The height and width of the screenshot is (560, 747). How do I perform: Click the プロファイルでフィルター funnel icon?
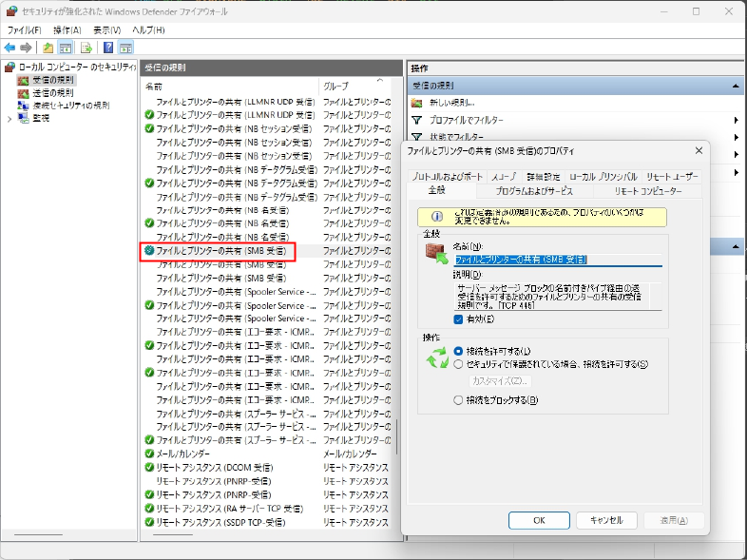click(x=417, y=121)
